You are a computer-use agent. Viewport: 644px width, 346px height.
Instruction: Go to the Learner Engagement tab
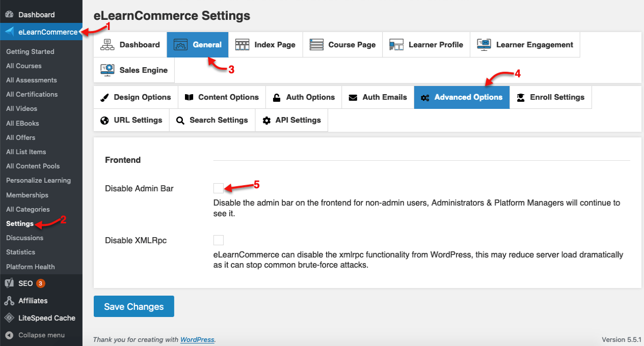pos(525,45)
